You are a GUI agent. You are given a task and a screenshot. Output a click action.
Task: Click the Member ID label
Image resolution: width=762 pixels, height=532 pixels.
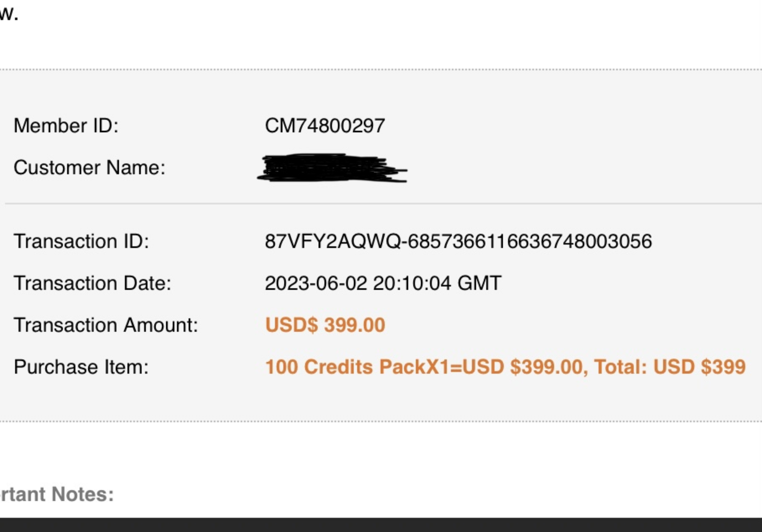(x=66, y=126)
